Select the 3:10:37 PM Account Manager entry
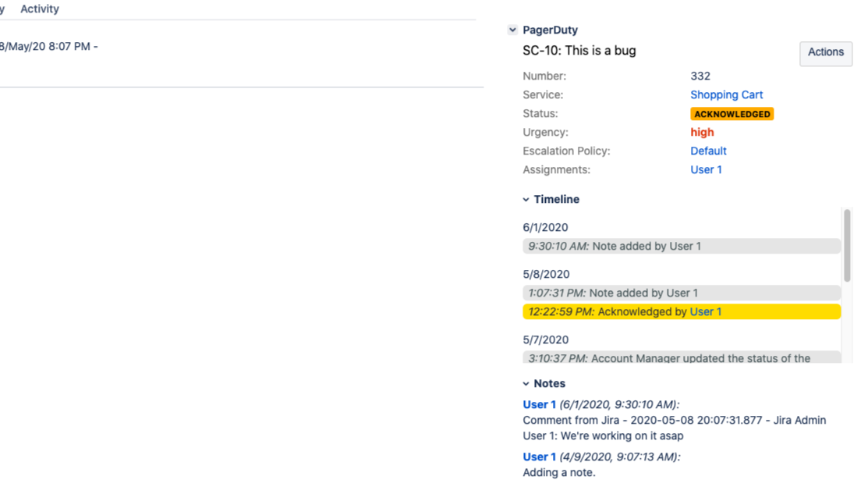868x494 pixels. pyautogui.click(x=681, y=358)
